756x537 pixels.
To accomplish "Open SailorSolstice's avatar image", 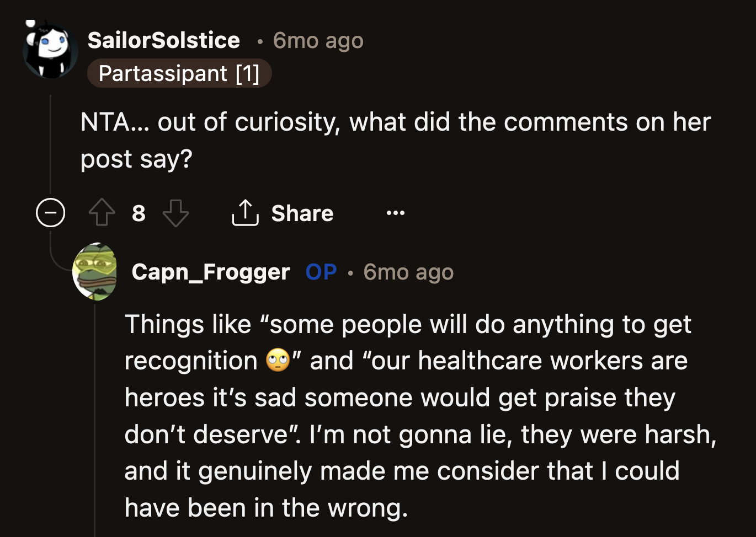I will pos(50,50).
